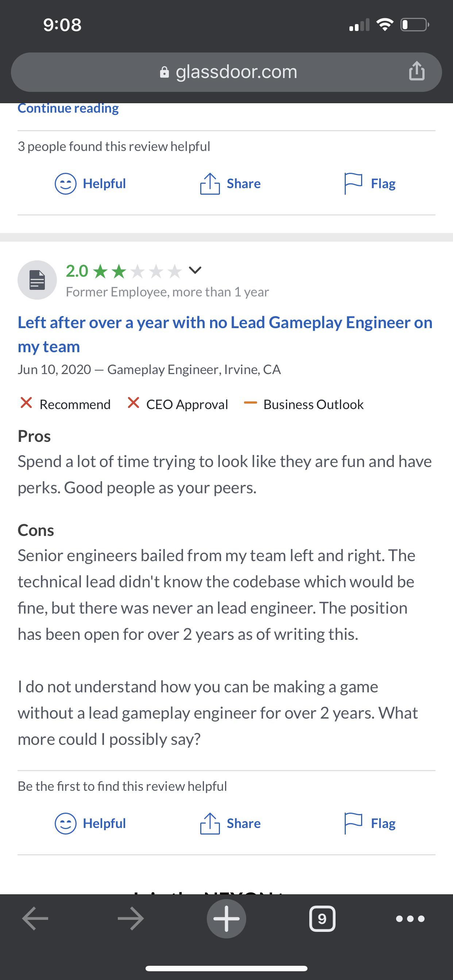Open the browser three-dot menu
Image resolution: width=453 pixels, height=980 pixels.
[410, 919]
